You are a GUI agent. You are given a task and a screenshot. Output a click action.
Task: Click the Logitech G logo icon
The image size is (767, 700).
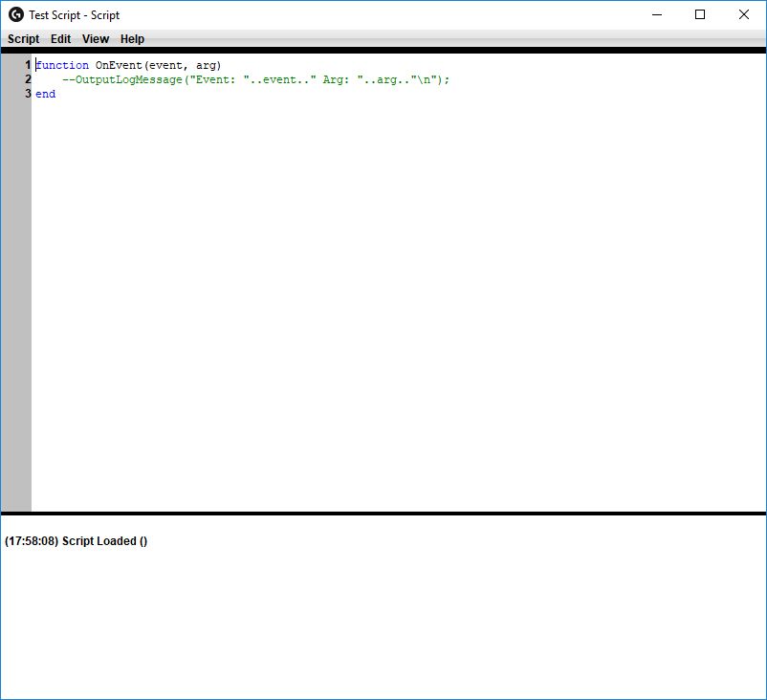(15, 14)
